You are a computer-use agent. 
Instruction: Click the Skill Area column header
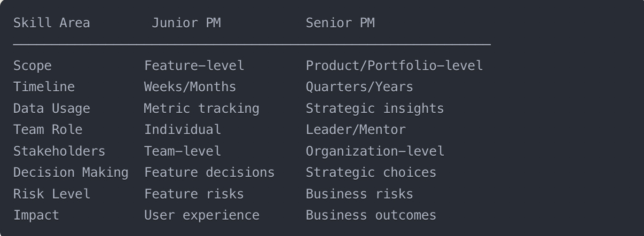coord(51,23)
